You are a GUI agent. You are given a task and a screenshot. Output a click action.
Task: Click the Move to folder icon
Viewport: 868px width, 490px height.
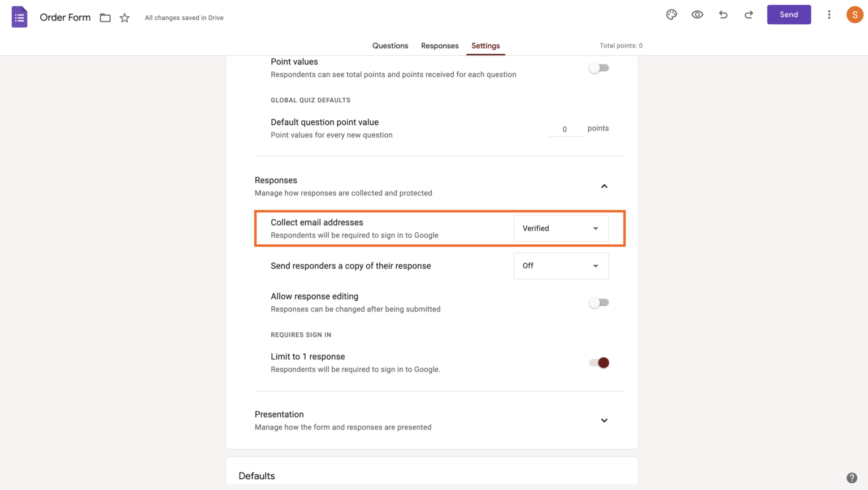[105, 18]
